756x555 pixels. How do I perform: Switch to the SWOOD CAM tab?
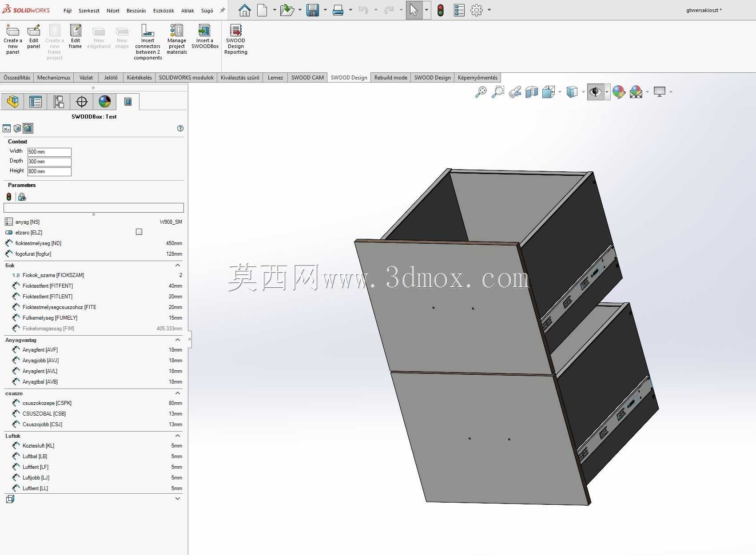(307, 78)
